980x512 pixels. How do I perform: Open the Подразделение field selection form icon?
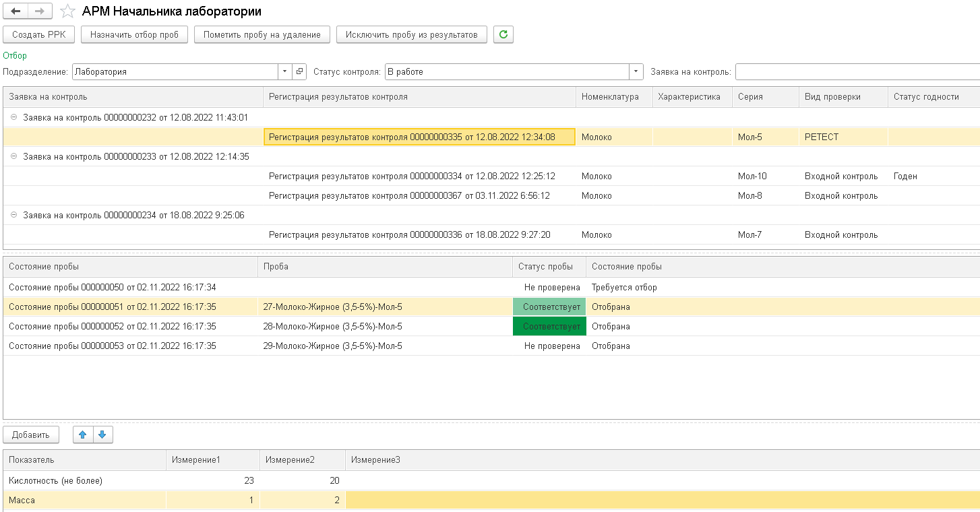point(300,71)
